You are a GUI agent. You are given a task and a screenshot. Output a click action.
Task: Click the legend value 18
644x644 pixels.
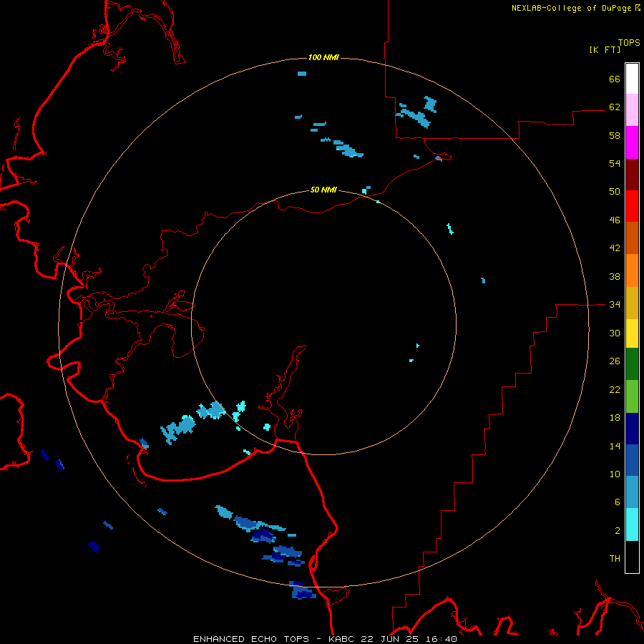615,418
